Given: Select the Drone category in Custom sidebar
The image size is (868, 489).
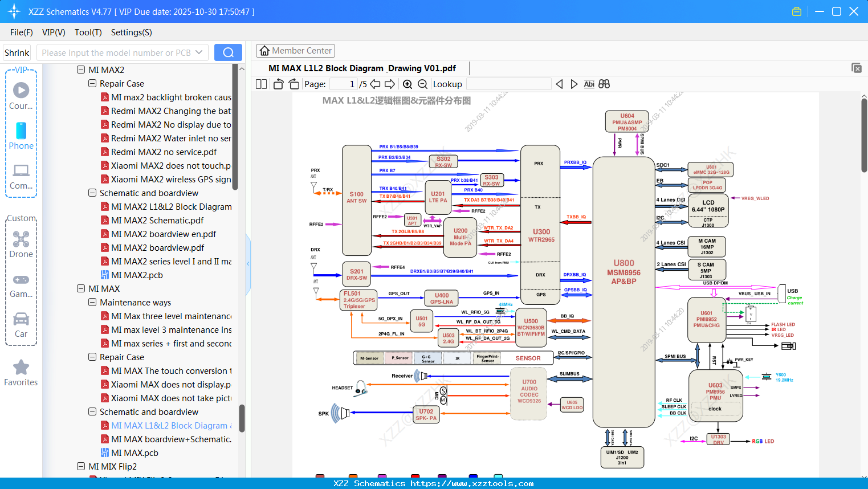Looking at the screenshot, I should pos(21,242).
